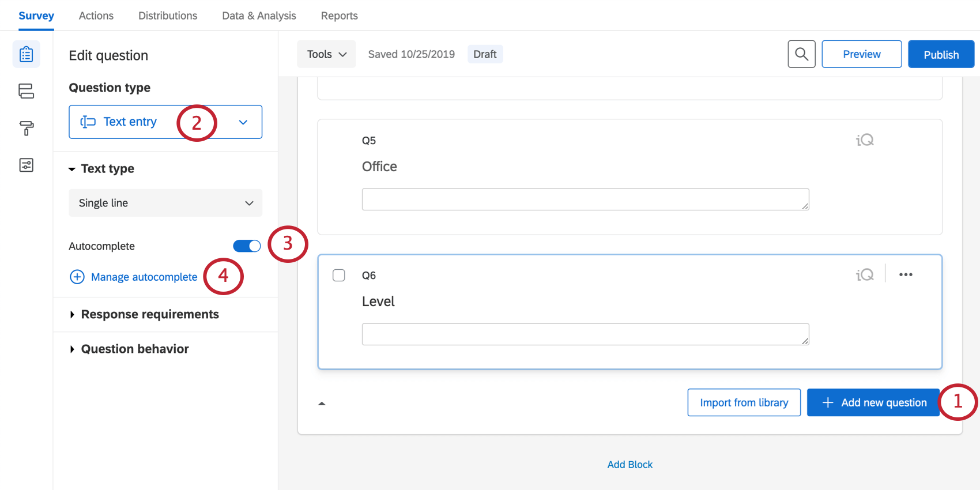Expand the Response requirements section
Screen dimensions: 980x490
[x=150, y=314]
